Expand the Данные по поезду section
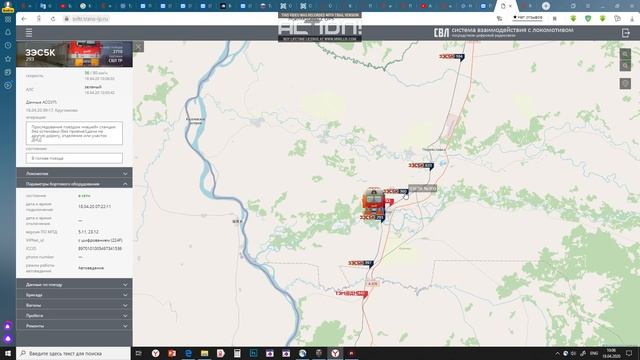 click(x=74, y=284)
